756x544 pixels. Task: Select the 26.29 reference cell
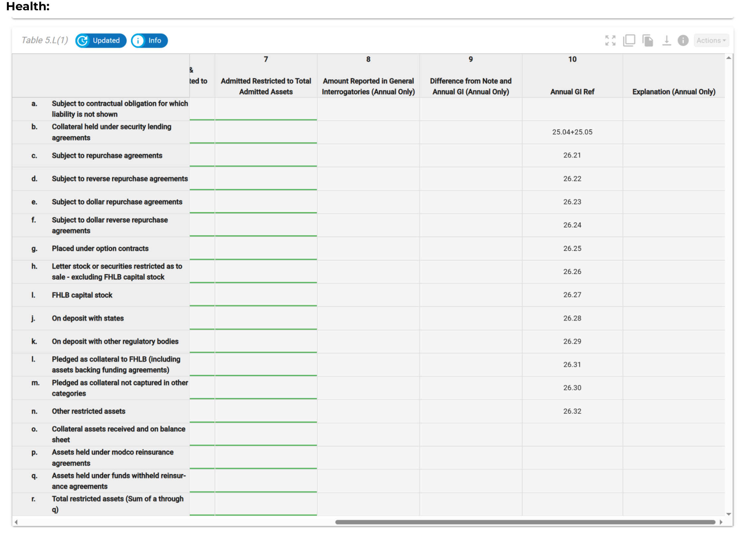(x=572, y=342)
